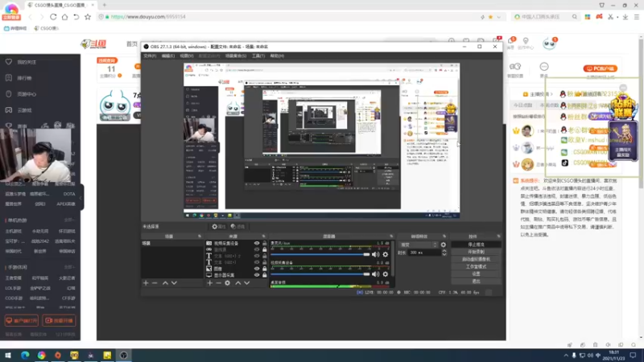Click the source Filters button above the OBS panels
644x362 pixels.
click(237, 227)
